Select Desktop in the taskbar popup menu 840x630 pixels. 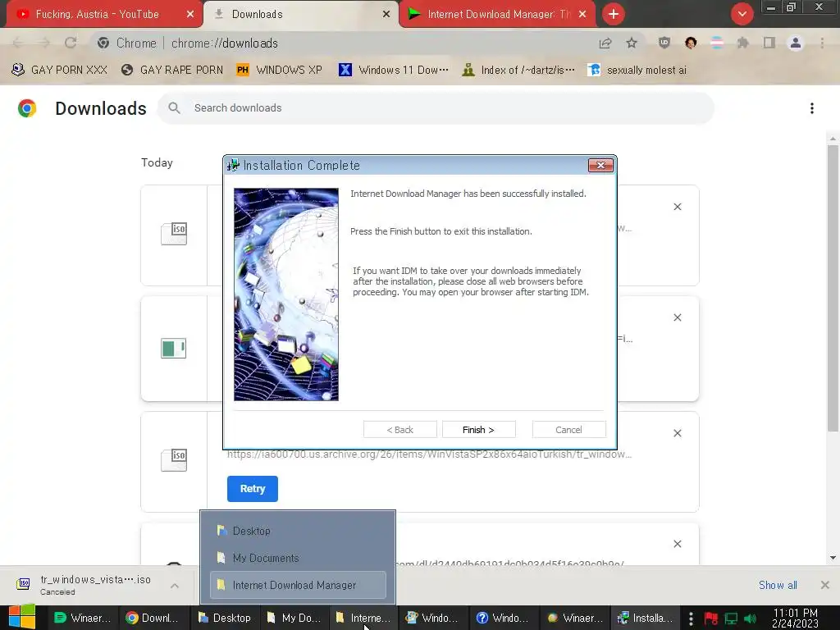click(x=298, y=531)
